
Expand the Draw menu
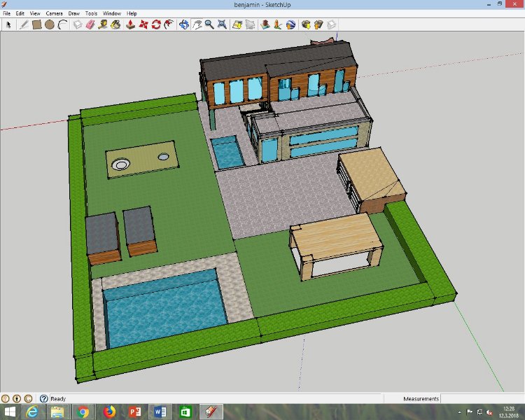(x=73, y=13)
